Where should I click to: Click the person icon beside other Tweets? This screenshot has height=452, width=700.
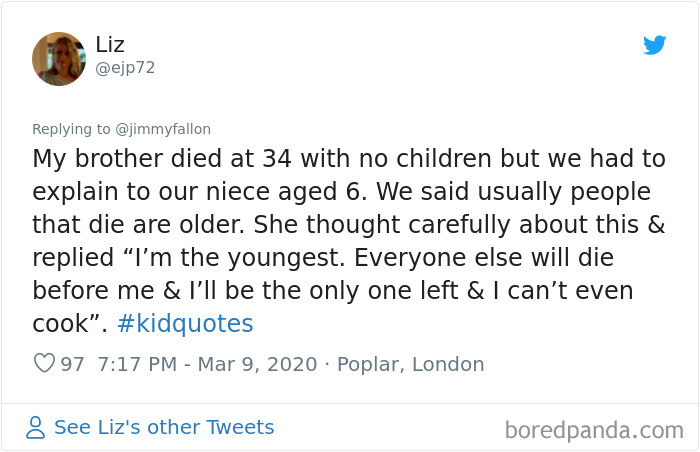click(x=36, y=428)
